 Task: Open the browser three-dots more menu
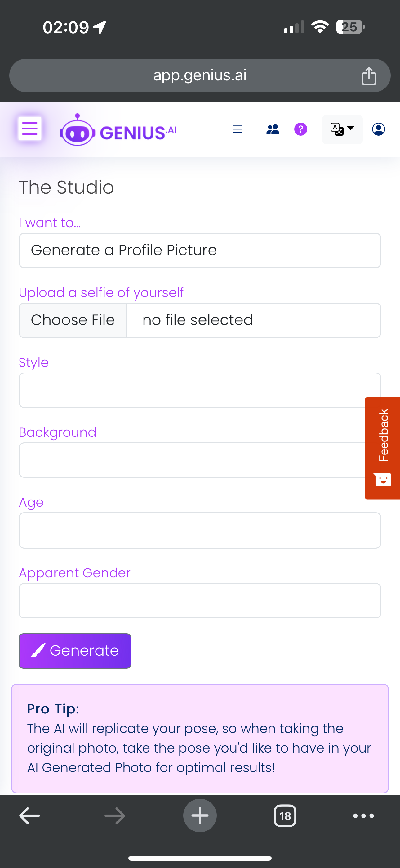(363, 816)
